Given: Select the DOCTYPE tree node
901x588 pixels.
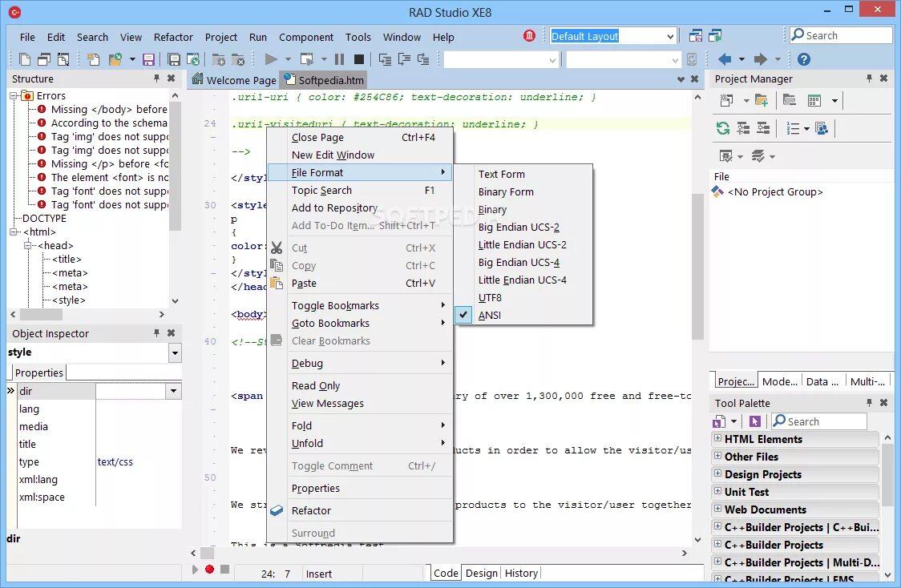Looking at the screenshot, I should click(x=44, y=218).
